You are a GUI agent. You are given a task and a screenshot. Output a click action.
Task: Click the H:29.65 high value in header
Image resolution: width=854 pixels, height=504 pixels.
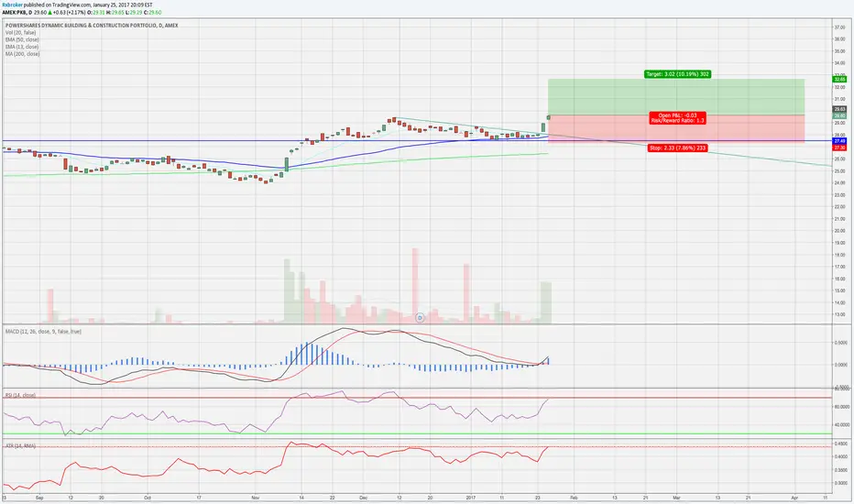[115, 12]
